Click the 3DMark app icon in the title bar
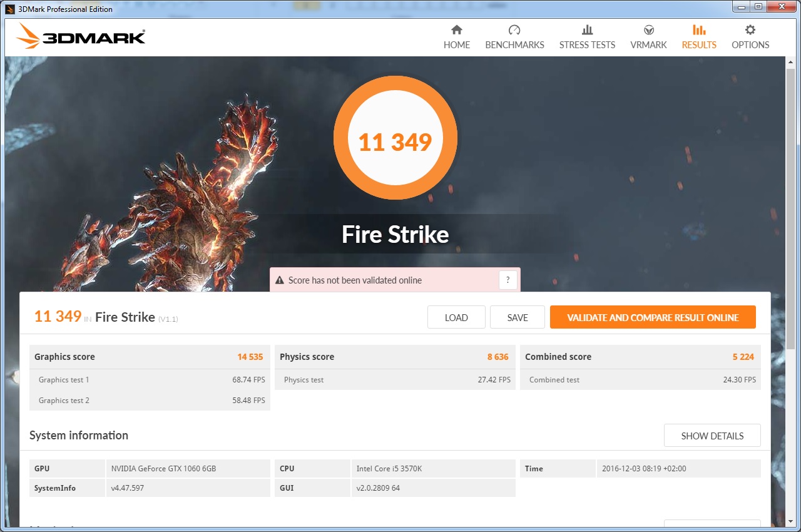The image size is (801, 532). click(9, 9)
